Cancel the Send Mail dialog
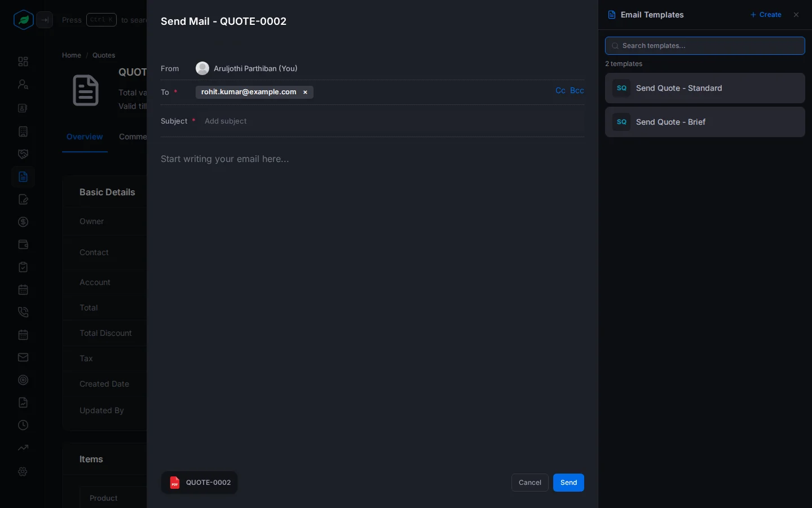 click(529, 483)
